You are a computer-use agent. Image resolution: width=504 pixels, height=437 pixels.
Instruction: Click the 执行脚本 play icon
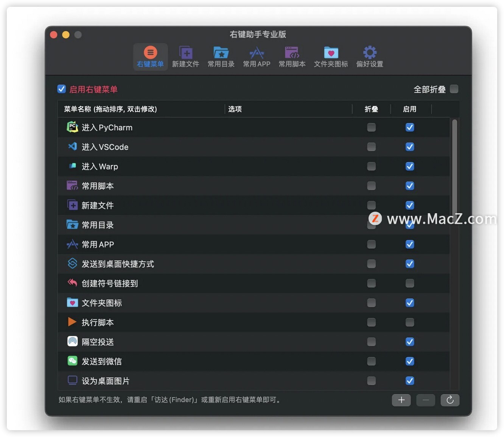coord(72,322)
